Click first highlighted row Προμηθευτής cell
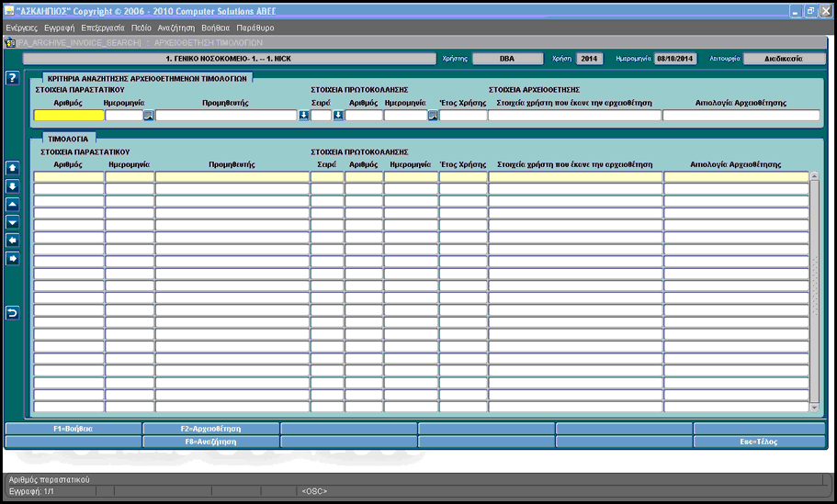Image resolution: width=837 pixels, height=504 pixels. tap(232, 176)
